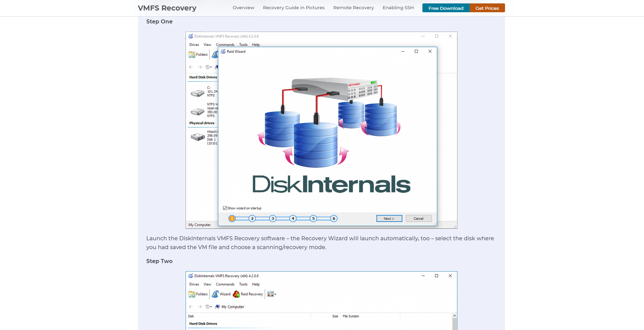Expand history dropdown arrow in Step One window
644x330 pixels.
click(x=211, y=67)
